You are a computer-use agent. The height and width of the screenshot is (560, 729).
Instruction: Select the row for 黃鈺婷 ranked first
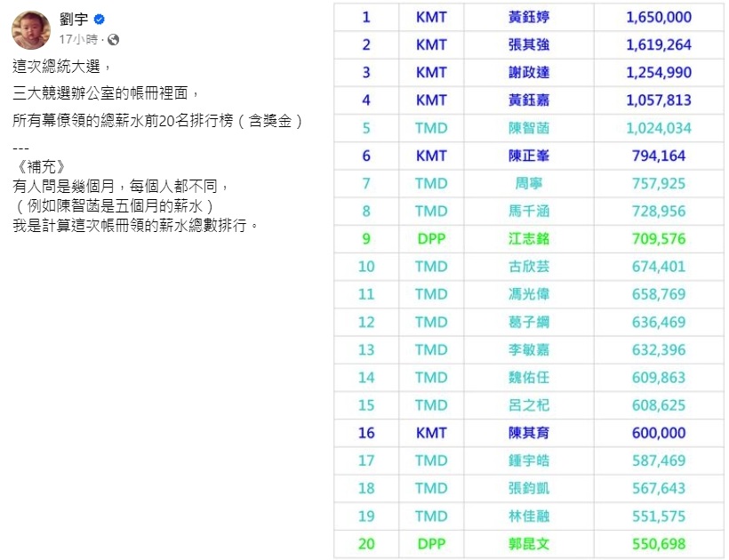point(528,17)
